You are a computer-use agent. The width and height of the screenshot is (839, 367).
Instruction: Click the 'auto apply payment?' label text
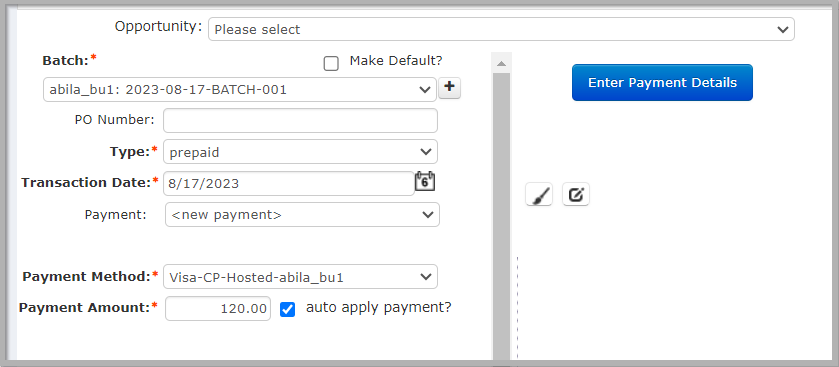point(379,308)
